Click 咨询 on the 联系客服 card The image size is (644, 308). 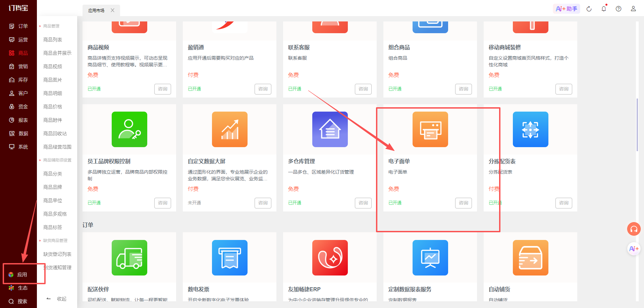[363, 89]
